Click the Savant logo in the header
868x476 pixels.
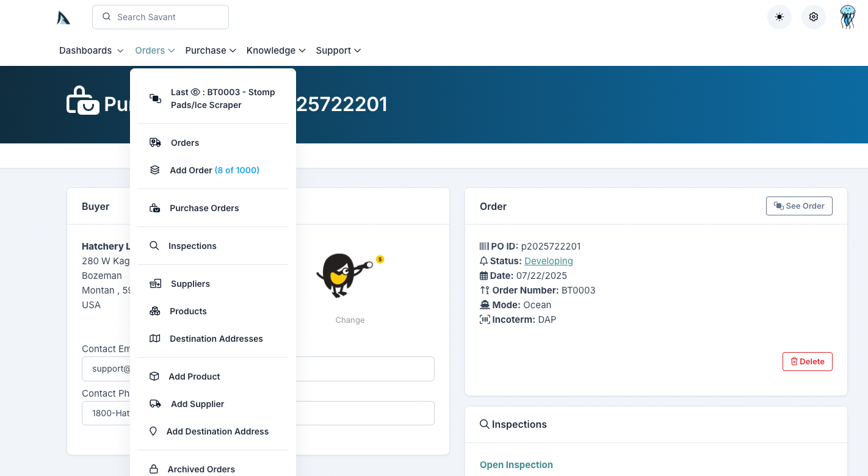(63, 16)
